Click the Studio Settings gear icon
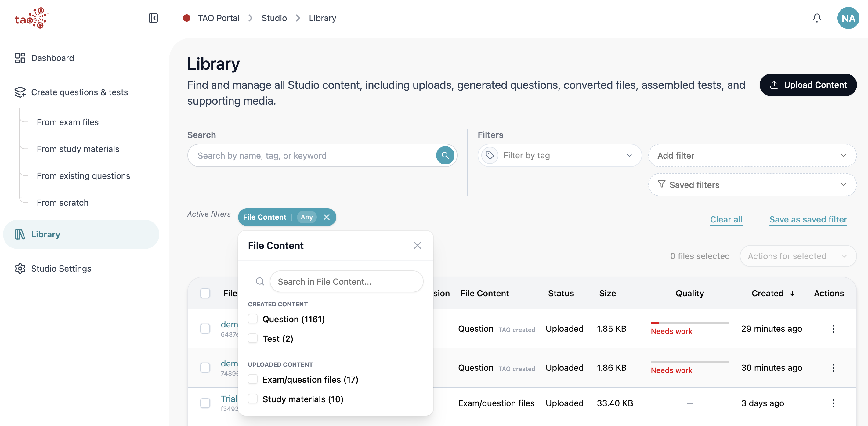This screenshot has width=868, height=426. click(x=20, y=269)
